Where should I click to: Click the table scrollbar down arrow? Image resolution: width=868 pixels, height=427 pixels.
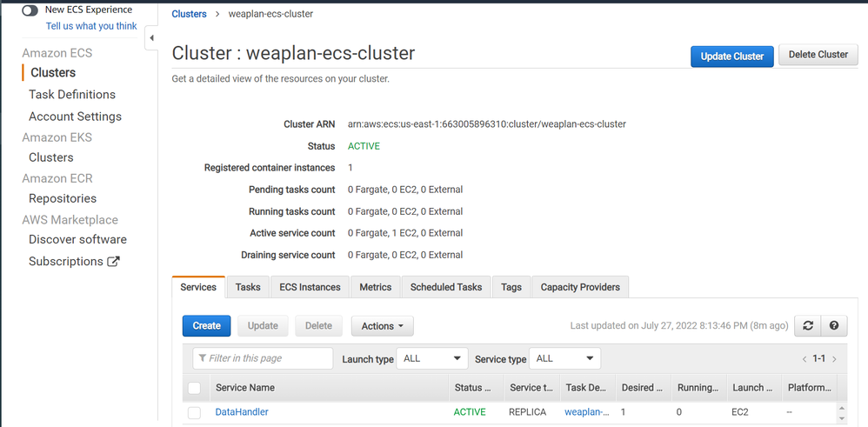click(x=842, y=417)
